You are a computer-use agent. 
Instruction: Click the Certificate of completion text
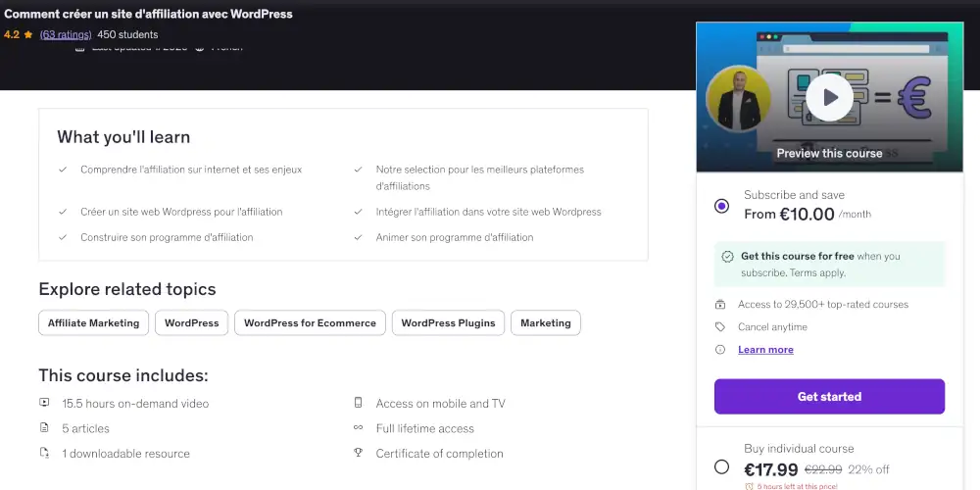(x=439, y=453)
